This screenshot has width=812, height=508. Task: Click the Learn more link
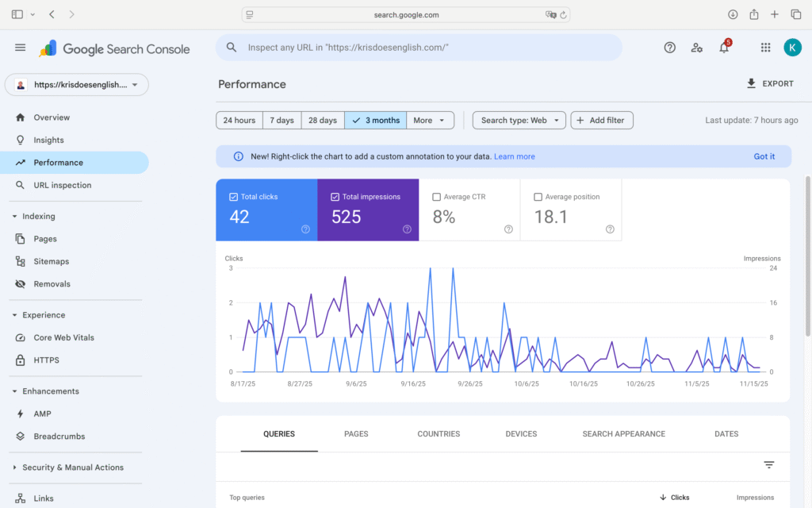click(x=514, y=156)
